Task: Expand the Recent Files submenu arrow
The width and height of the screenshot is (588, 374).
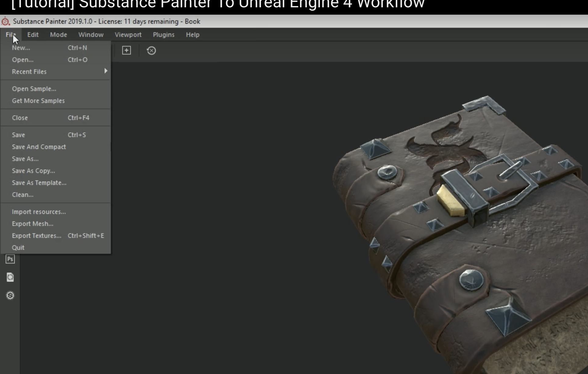Action: [106, 71]
